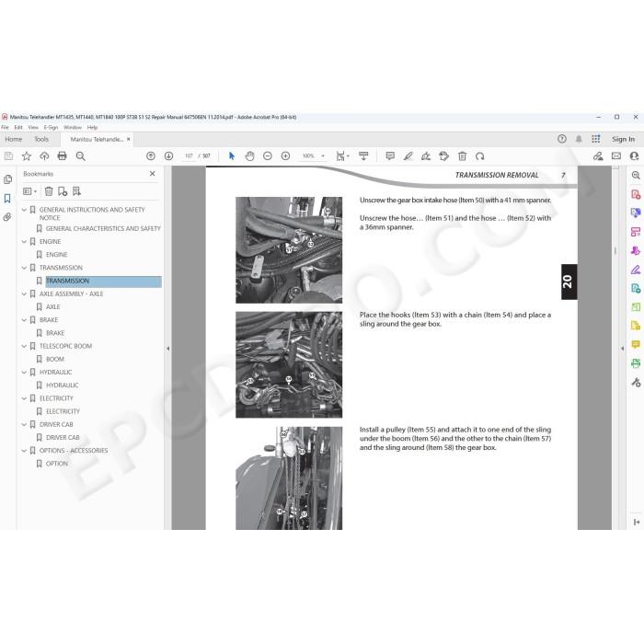
Task: Open the E-Sign menu
Action: (x=51, y=128)
